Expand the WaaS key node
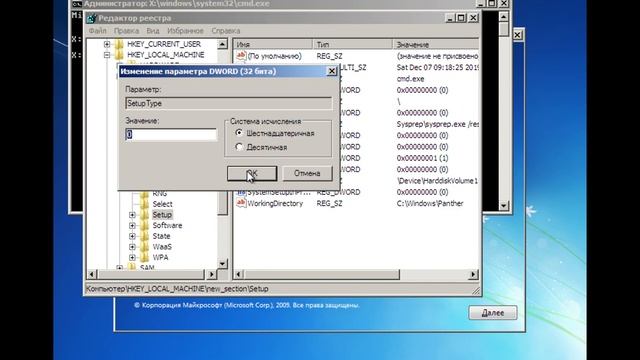The height and width of the screenshot is (360, 640). coord(132,247)
